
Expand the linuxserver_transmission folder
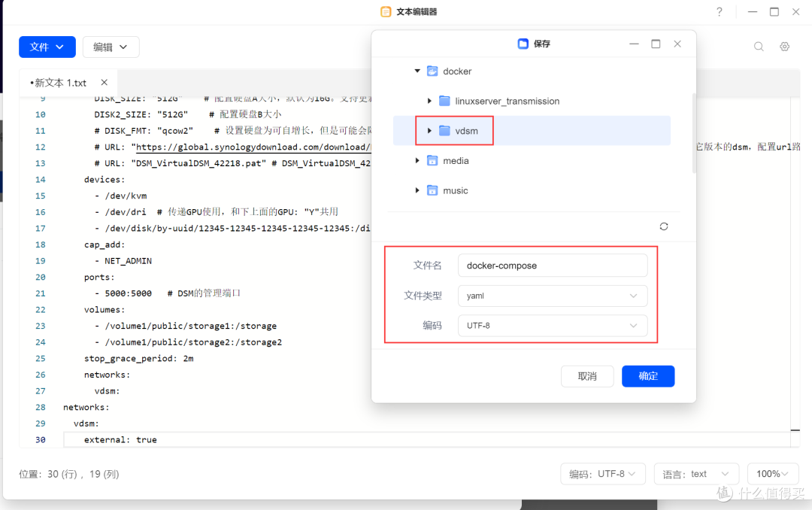click(x=429, y=101)
